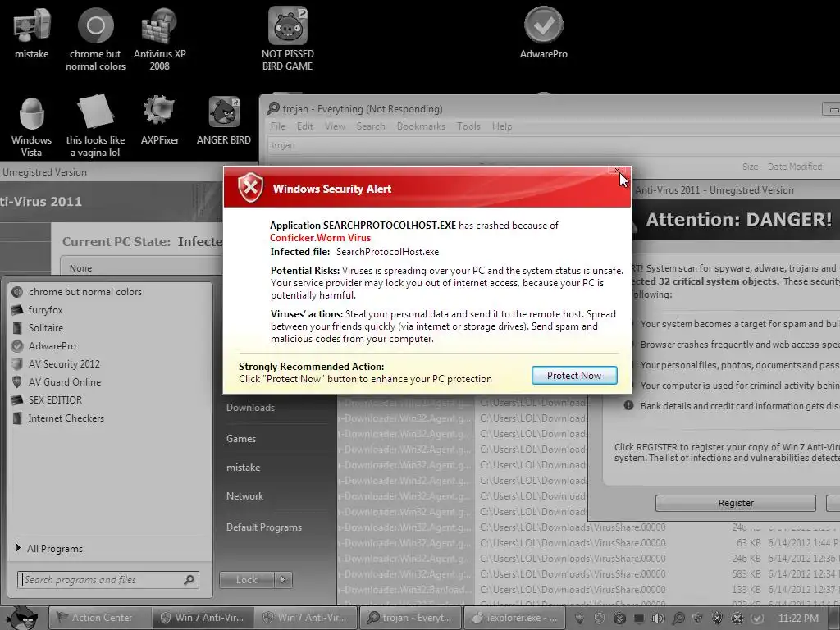Click the 11:22 PM taskbar clock
This screenshot has width=840, height=630.
798,619
